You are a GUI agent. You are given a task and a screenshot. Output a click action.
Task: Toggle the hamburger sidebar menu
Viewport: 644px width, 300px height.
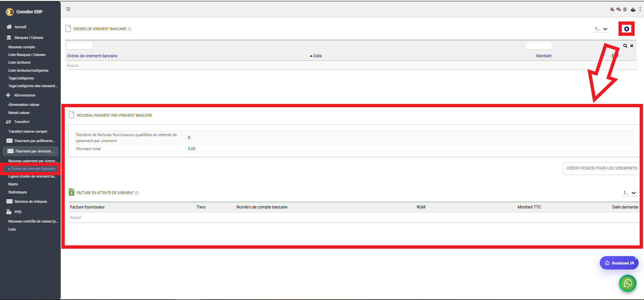pos(68,9)
